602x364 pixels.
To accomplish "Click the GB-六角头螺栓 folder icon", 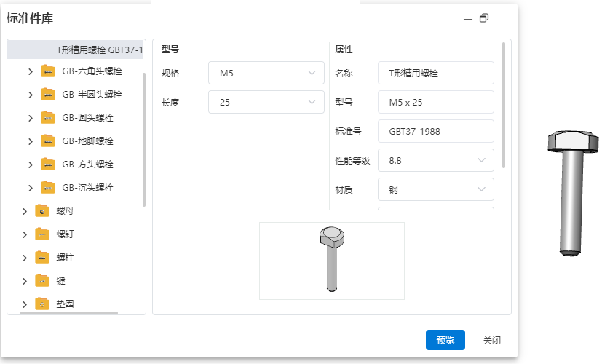I will tap(48, 71).
